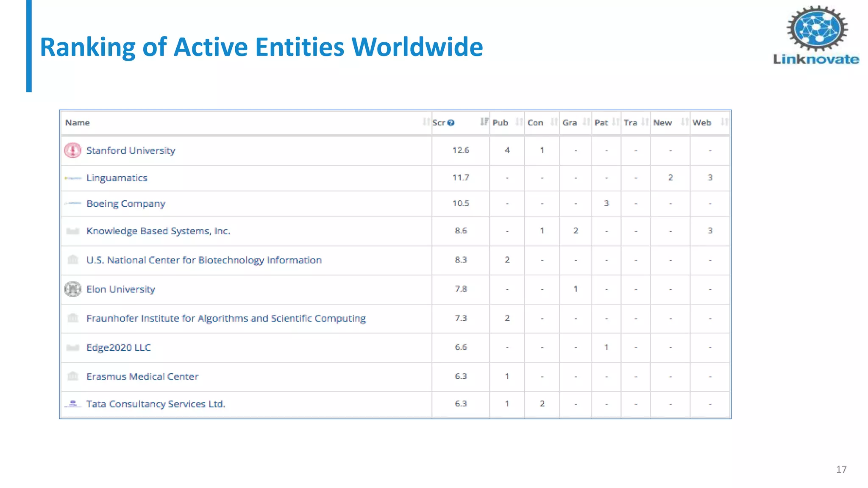This screenshot has width=868, height=488.
Task: Click Knowledge Based Systems Gra count 2
Action: pyautogui.click(x=576, y=230)
